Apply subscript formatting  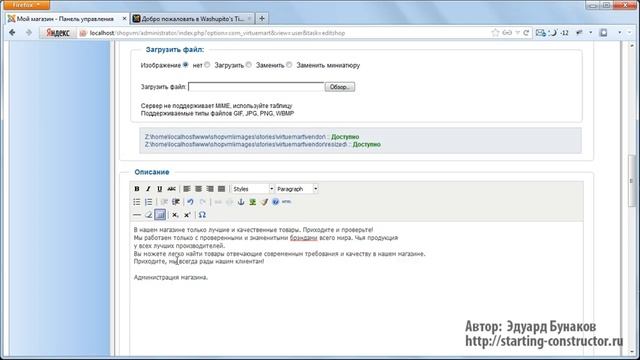pos(176,215)
